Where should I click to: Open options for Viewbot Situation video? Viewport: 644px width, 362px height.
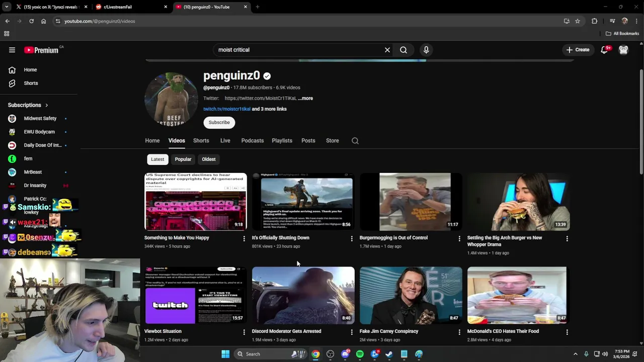(x=244, y=332)
